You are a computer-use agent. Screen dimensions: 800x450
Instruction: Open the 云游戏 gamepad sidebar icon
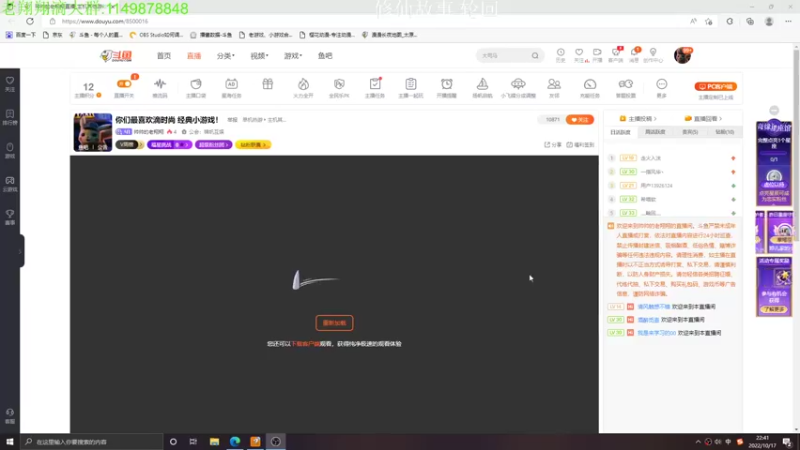(x=10, y=184)
